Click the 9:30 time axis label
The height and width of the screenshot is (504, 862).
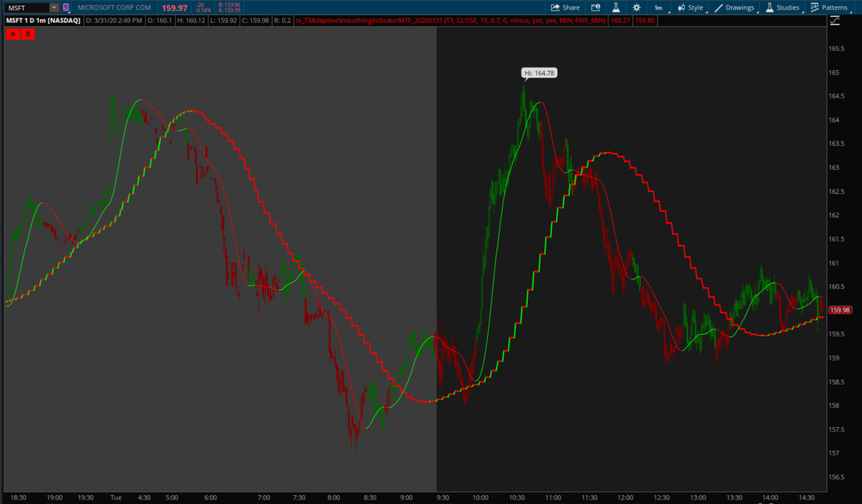442,498
